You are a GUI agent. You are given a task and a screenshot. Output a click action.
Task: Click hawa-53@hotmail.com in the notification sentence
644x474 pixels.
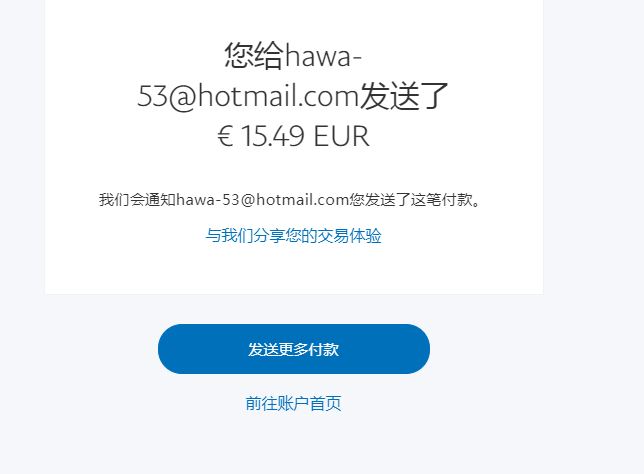click(262, 200)
